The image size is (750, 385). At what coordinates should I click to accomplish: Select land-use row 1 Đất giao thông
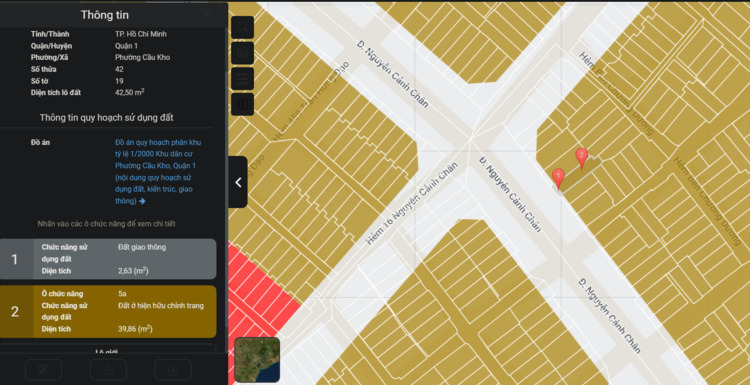[x=108, y=259]
